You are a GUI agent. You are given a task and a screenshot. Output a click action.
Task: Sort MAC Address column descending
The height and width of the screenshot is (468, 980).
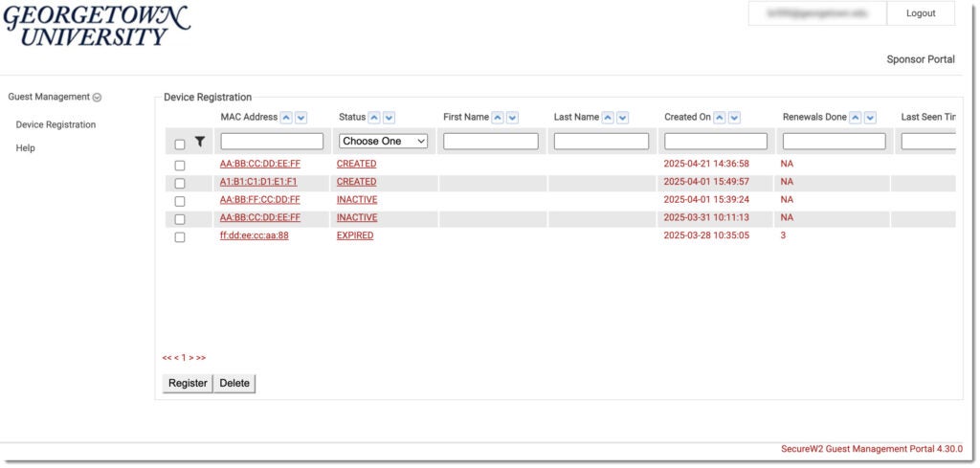tap(301, 118)
